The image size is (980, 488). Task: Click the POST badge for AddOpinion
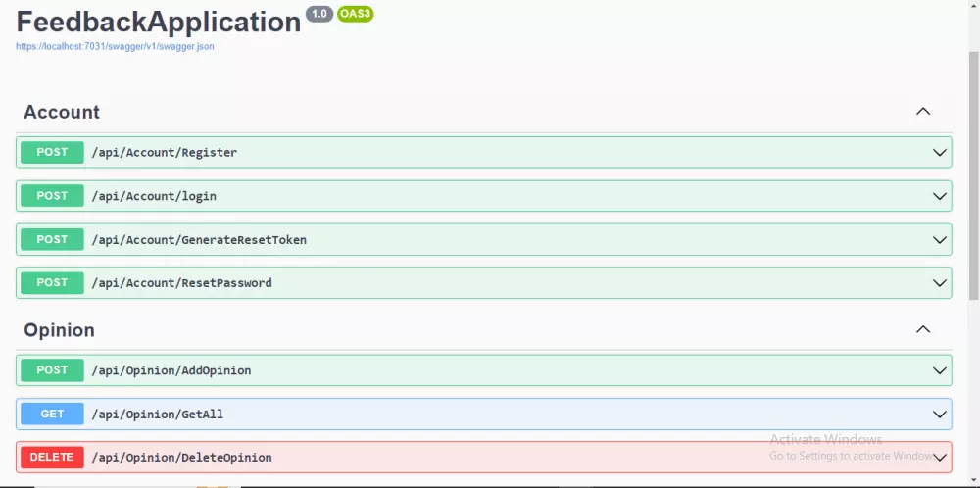[x=52, y=370]
